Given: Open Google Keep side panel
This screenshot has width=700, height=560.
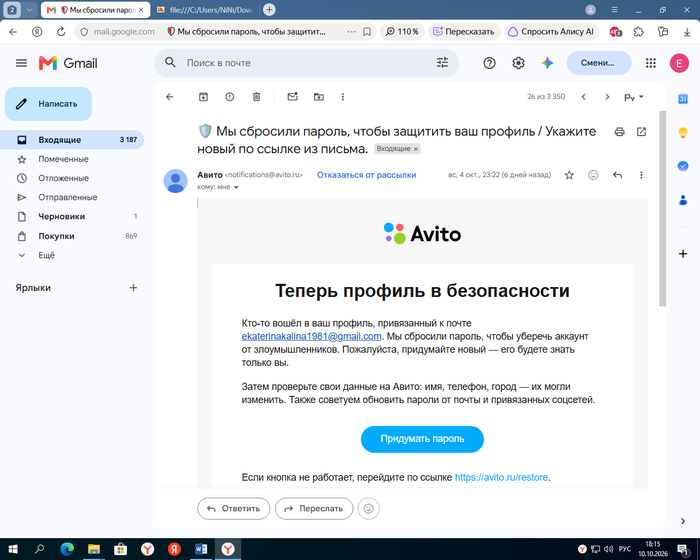Looking at the screenshot, I should 683,133.
